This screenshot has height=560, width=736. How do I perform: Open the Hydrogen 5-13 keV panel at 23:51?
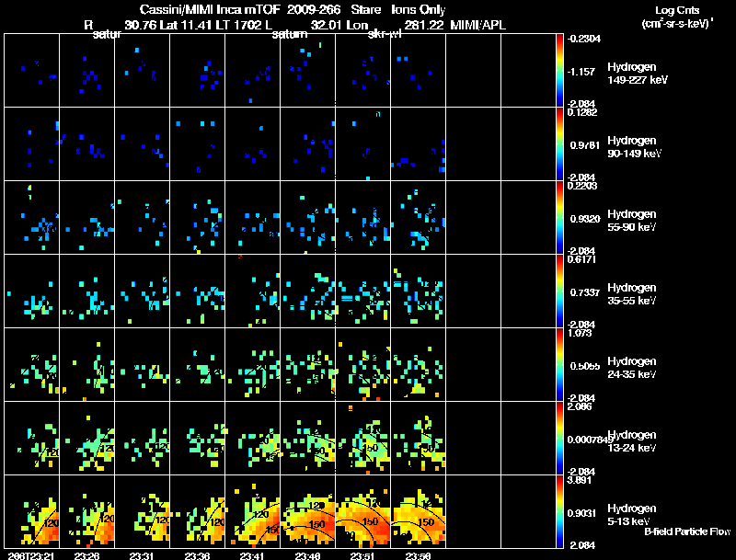(x=362, y=511)
